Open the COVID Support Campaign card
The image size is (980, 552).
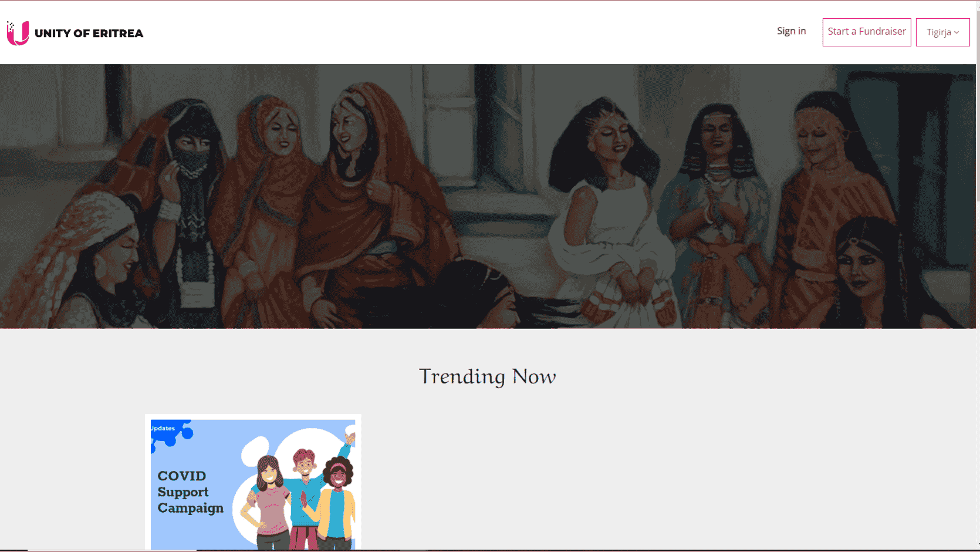tap(253, 483)
